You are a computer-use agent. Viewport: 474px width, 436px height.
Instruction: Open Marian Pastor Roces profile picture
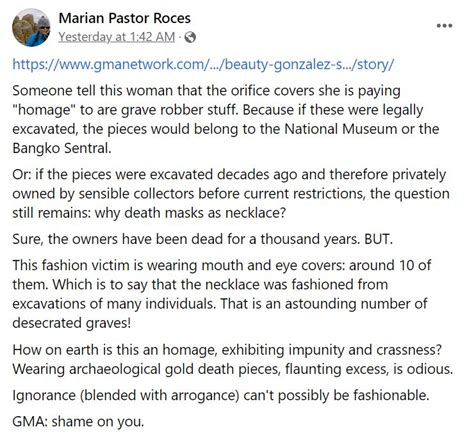(31, 27)
